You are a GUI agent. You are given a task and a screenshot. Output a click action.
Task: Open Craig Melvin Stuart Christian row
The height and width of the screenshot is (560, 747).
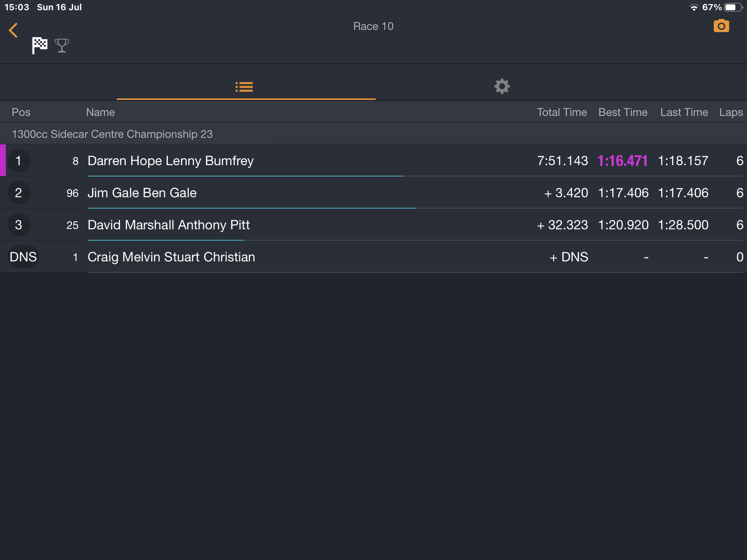[x=373, y=257]
